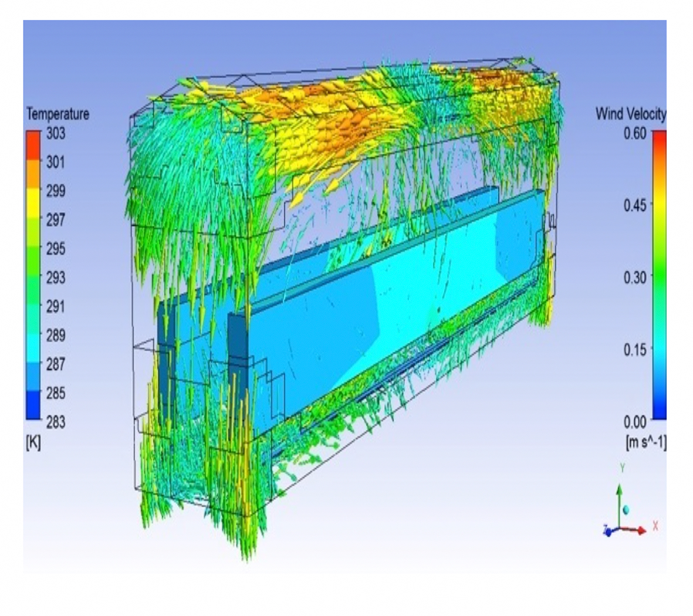This screenshot has width=693, height=616.
Task: Click the green section of Wind Velocity color bar
Action: 658,264
